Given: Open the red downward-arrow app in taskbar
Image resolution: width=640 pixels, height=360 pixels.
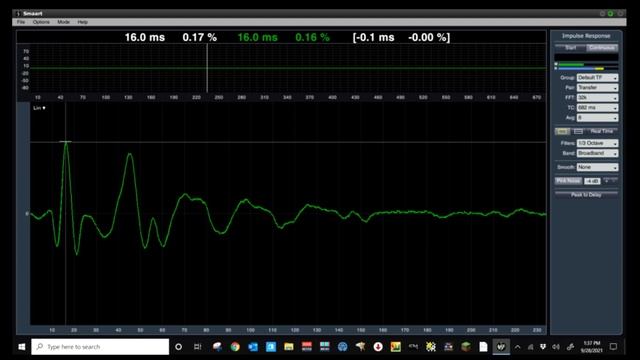Looking at the screenshot, I should coord(378,347).
